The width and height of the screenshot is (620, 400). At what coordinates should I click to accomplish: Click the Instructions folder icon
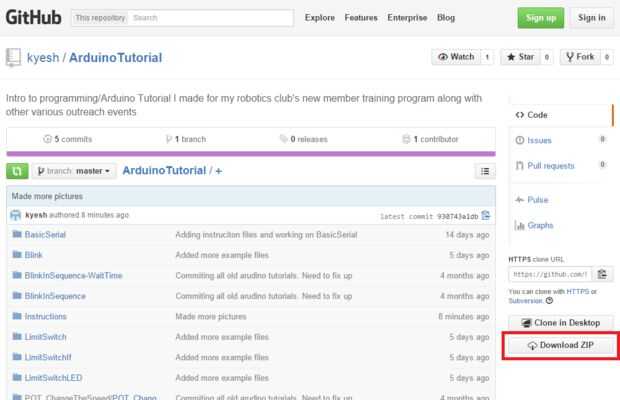(x=17, y=316)
